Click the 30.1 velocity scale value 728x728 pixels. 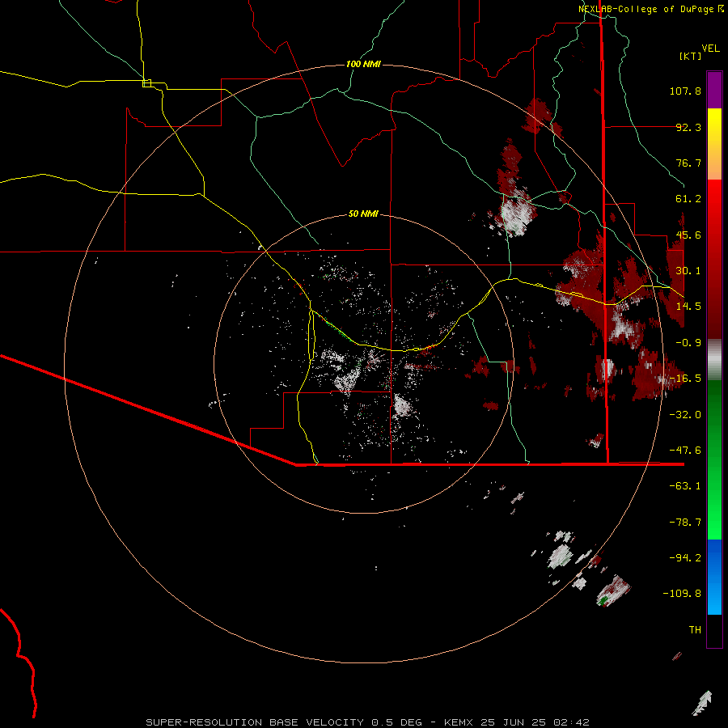pyautogui.click(x=688, y=271)
